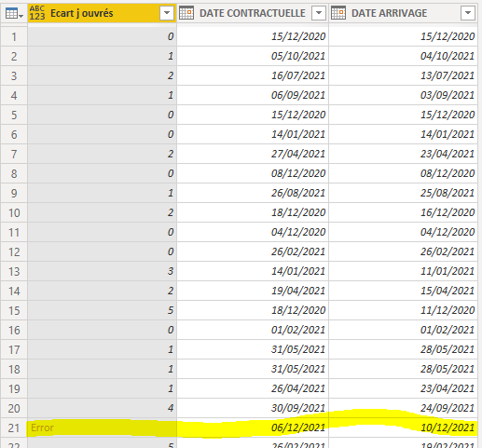
Task: Click arrival date 16/12/2020
Action: [403, 212]
